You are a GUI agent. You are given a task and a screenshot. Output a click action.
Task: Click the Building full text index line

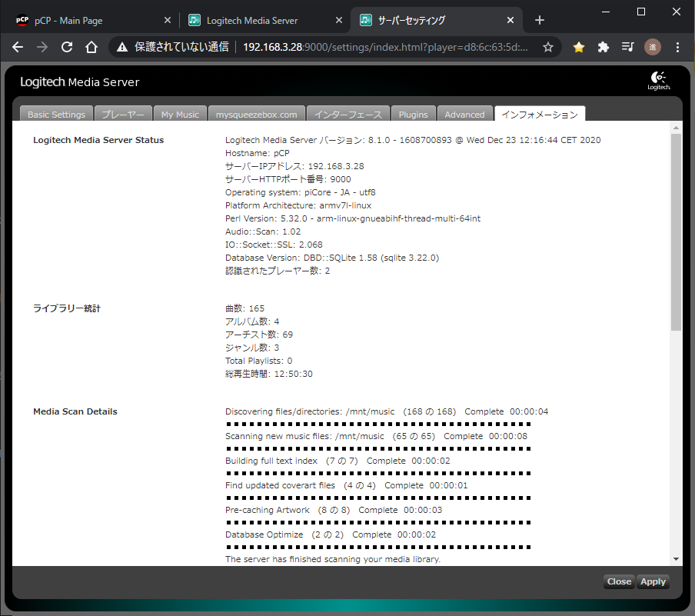point(338,461)
